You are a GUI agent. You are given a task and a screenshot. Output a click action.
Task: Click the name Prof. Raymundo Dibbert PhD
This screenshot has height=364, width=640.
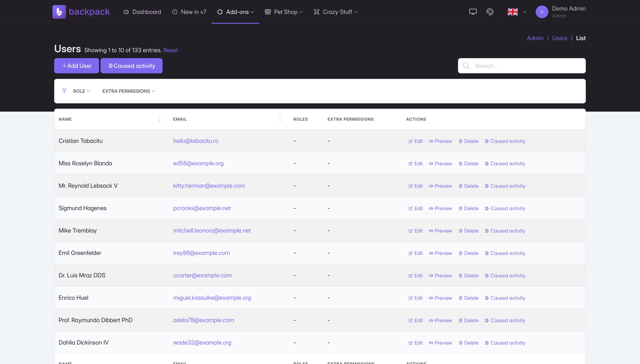coord(95,320)
